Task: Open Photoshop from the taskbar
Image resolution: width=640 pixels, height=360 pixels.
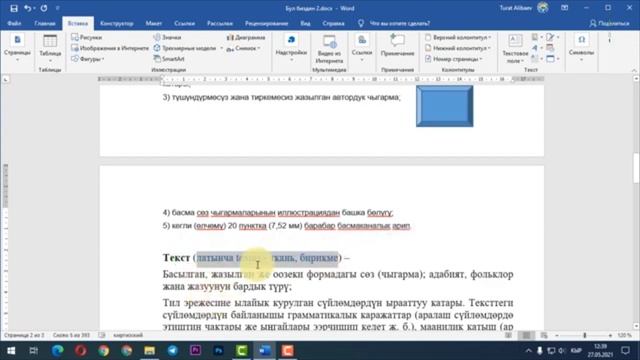Action: coord(218,351)
